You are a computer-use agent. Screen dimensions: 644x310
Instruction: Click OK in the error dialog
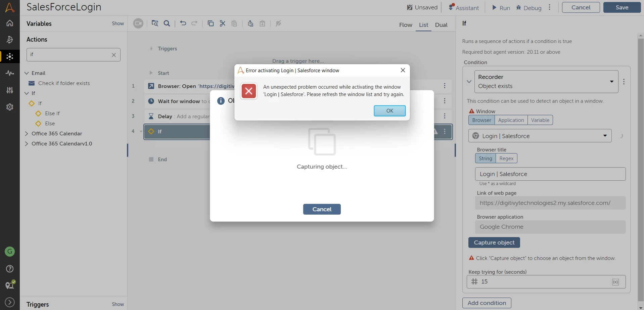click(x=389, y=111)
